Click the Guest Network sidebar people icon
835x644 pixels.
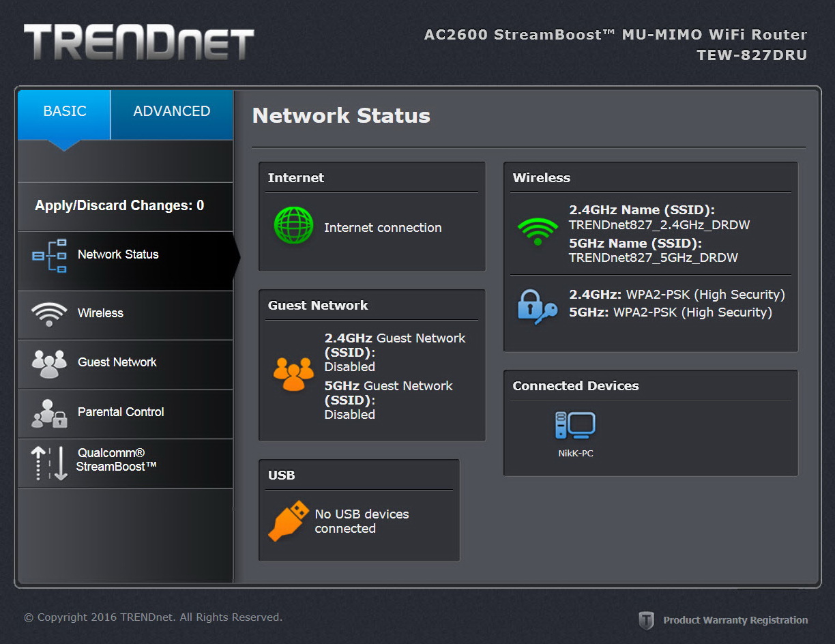49,364
